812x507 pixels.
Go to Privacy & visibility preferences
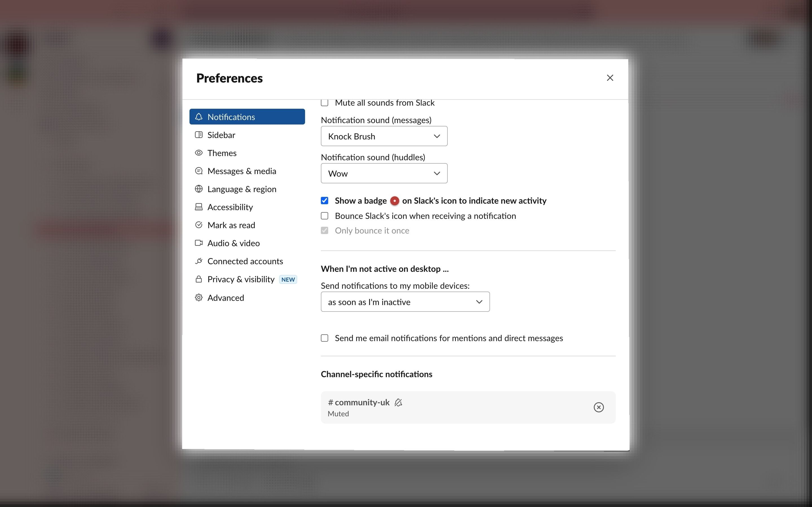pyautogui.click(x=241, y=279)
